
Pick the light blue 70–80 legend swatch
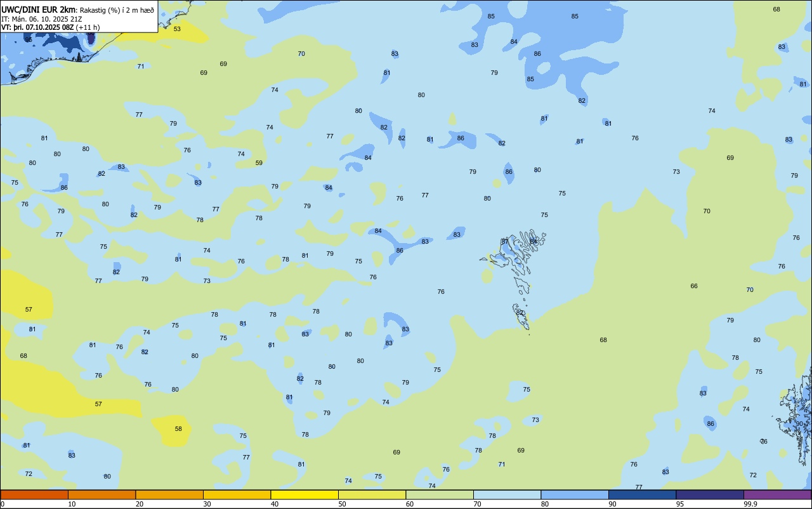tap(507, 494)
